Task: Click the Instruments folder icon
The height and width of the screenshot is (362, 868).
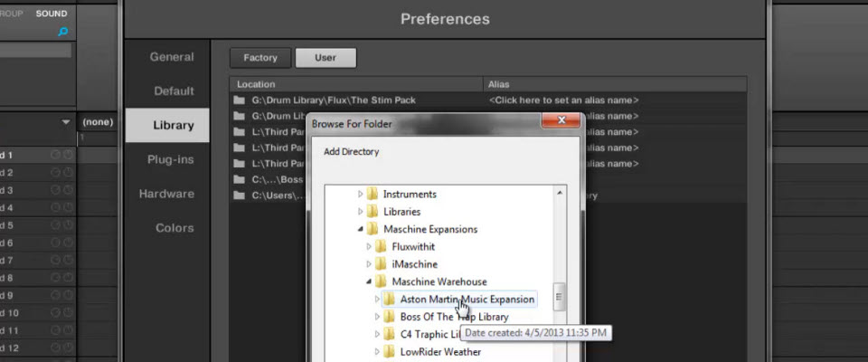Action: point(373,194)
